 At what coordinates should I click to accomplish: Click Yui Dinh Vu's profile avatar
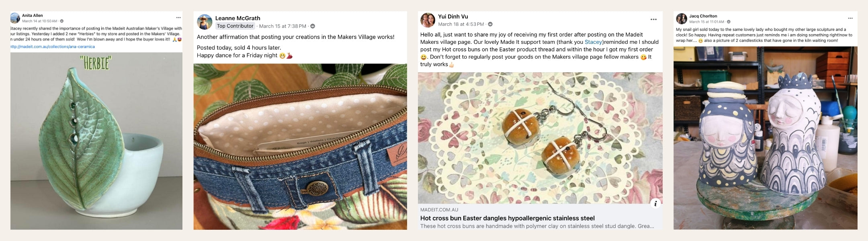click(x=428, y=20)
